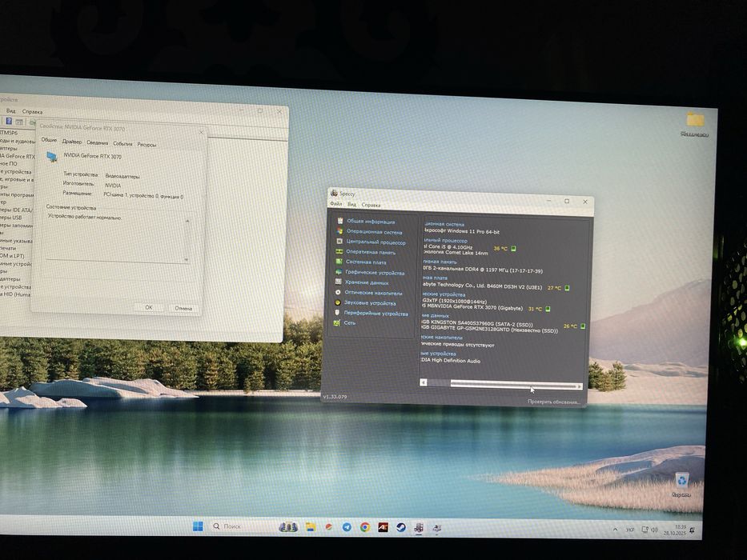Image resolution: width=747 pixels, height=560 pixels.
Task: Launch Telegram from the taskbar
Action: click(347, 527)
